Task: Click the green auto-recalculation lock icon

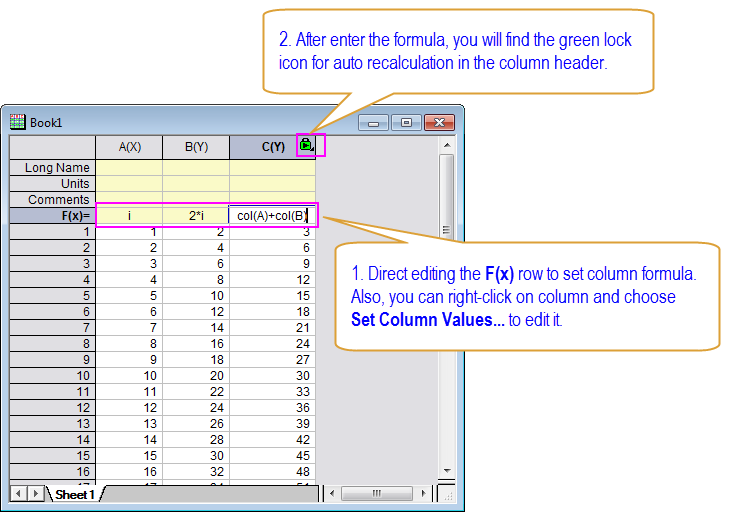Action: [x=308, y=146]
